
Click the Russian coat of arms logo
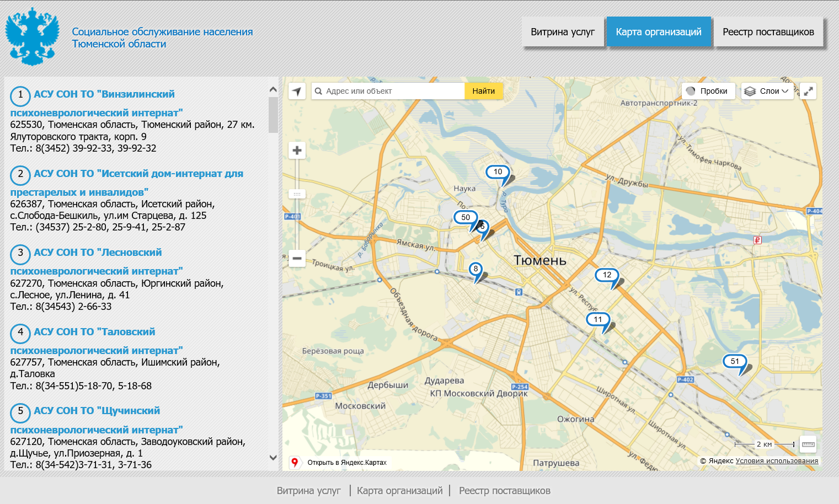click(x=33, y=36)
